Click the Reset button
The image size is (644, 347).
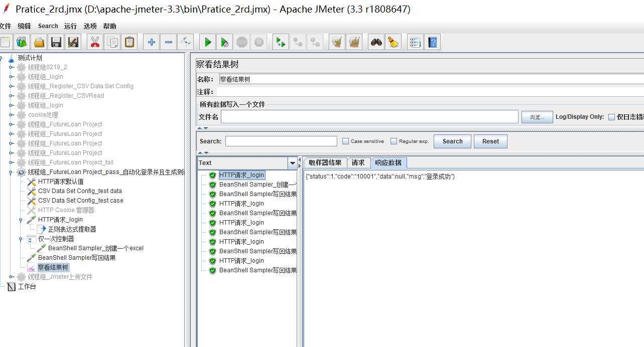(490, 141)
